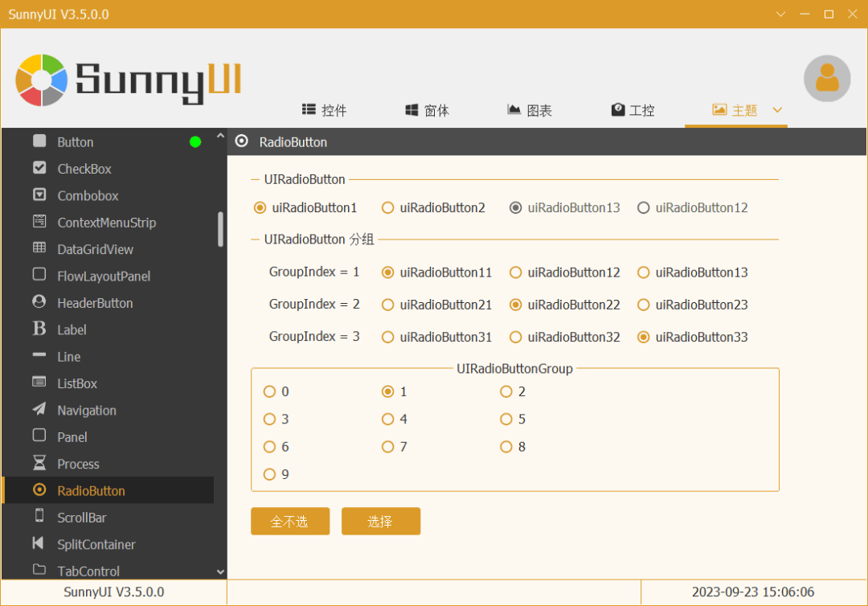This screenshot has height=606, width=868.
Task: Expand the 主题 theme dropdown arrow
Action: tap(777, 110)
